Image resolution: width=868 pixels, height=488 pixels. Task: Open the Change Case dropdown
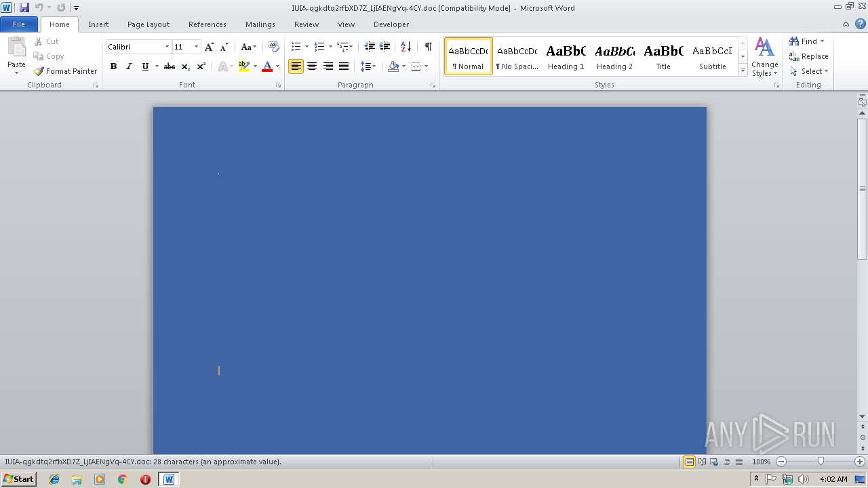coord(248,47)
